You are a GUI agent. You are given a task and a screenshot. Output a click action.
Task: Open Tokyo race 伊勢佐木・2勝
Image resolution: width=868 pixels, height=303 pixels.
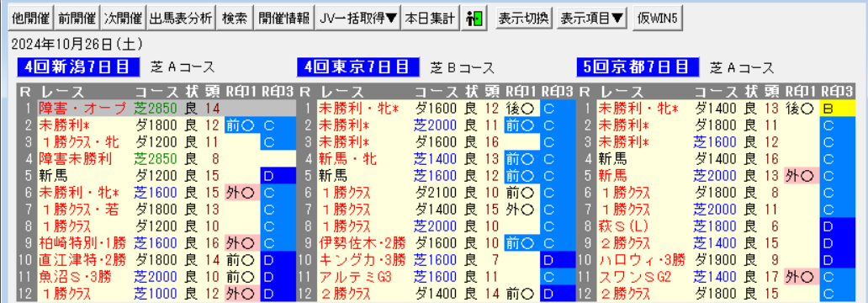(x=363, y=243)
